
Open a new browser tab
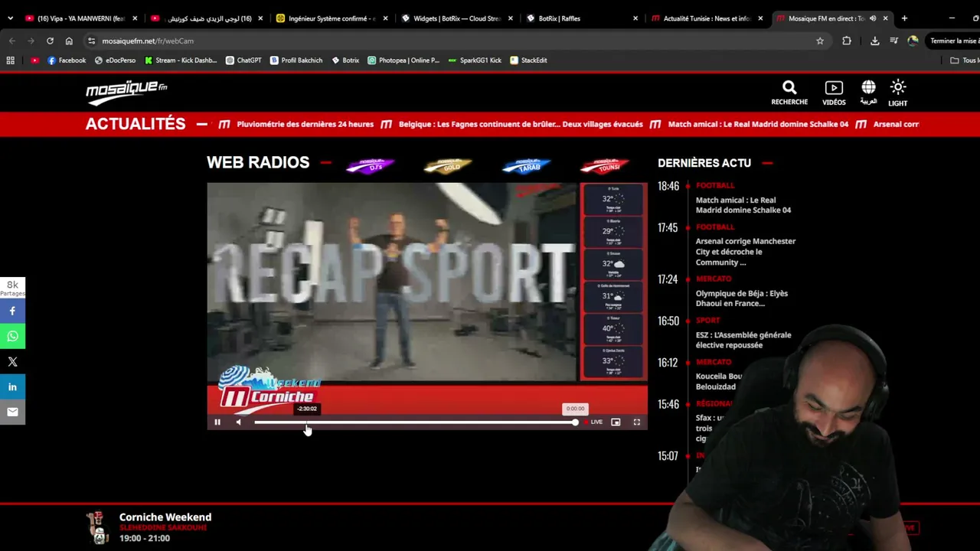click(904, 18)
